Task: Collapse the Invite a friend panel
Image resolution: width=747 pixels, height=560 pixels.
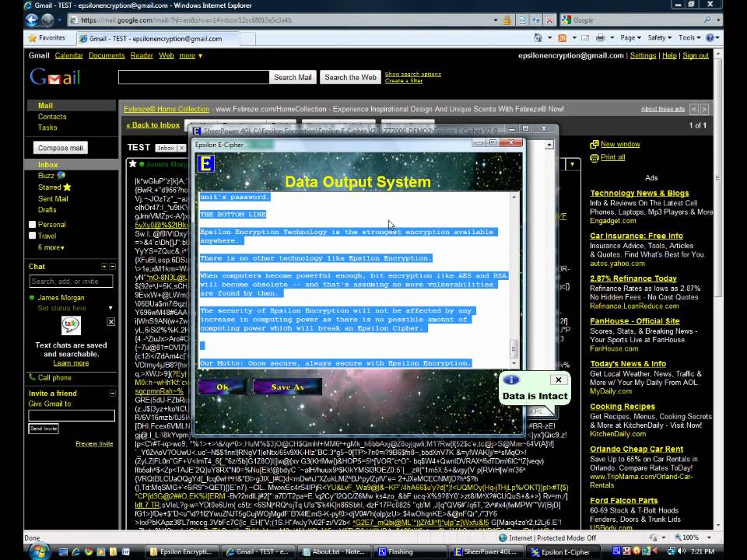Action: pos(112,394)
